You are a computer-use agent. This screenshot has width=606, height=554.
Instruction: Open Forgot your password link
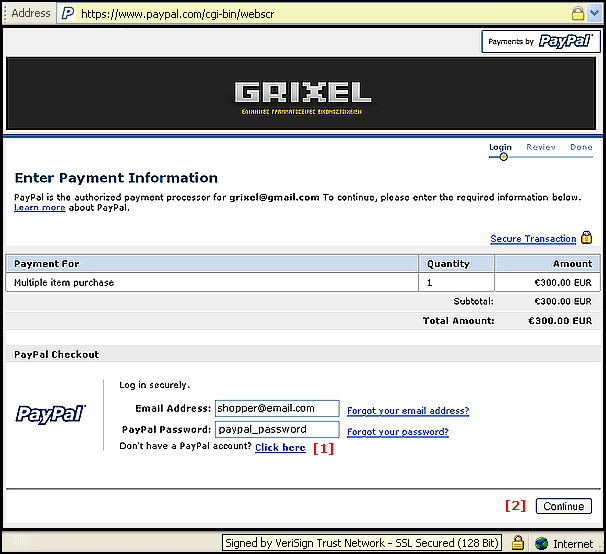point(398,432)
